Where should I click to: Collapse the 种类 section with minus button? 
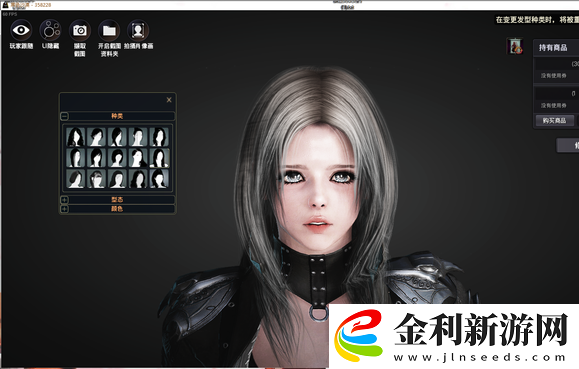point(64,116)
